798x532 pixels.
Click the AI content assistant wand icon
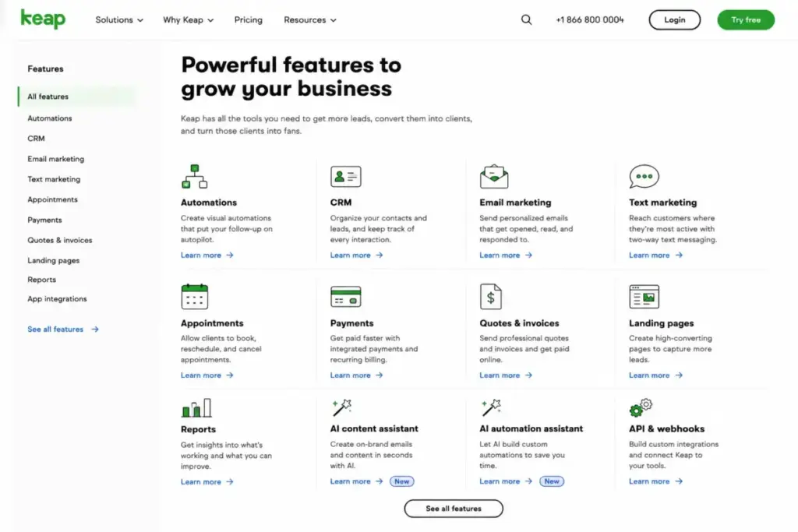tap(341, 407)
